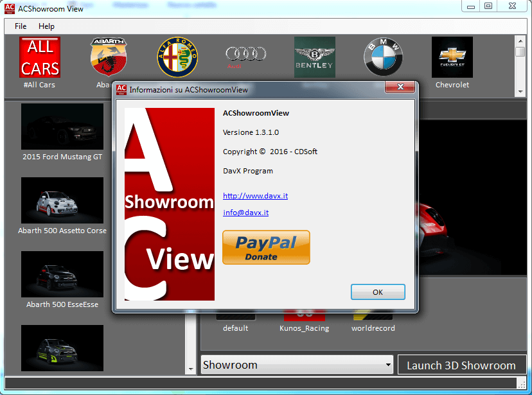
Task: Click the Chevrolet brand label
Action: [452, 85]
